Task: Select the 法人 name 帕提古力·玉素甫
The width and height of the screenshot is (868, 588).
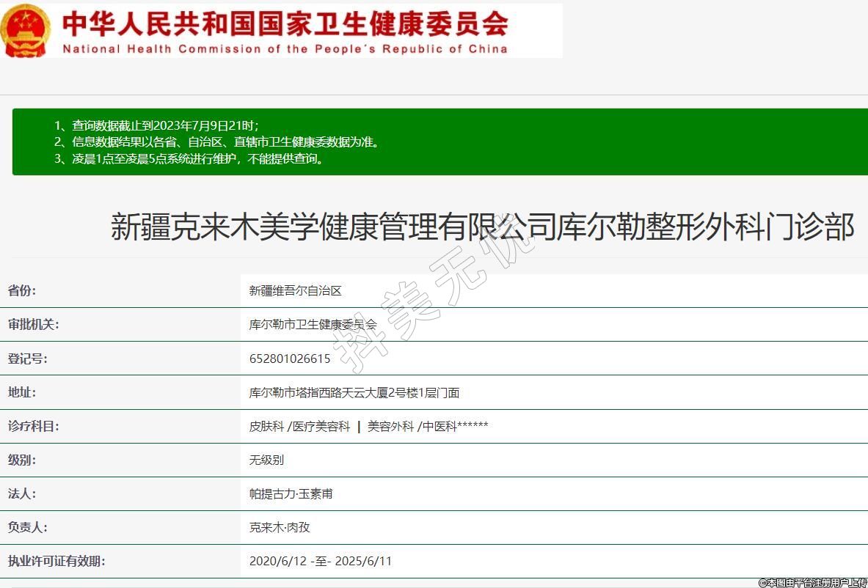Action: click(x=291, y=493)
